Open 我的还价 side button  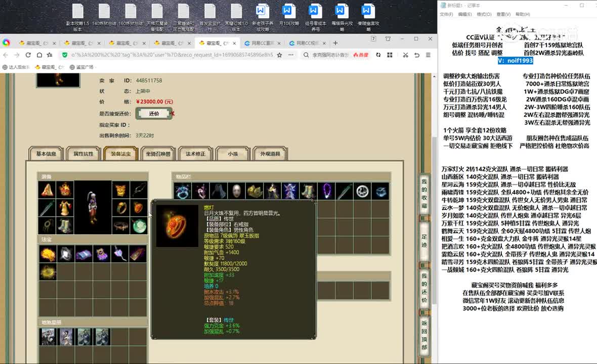(x=424, y=288)
